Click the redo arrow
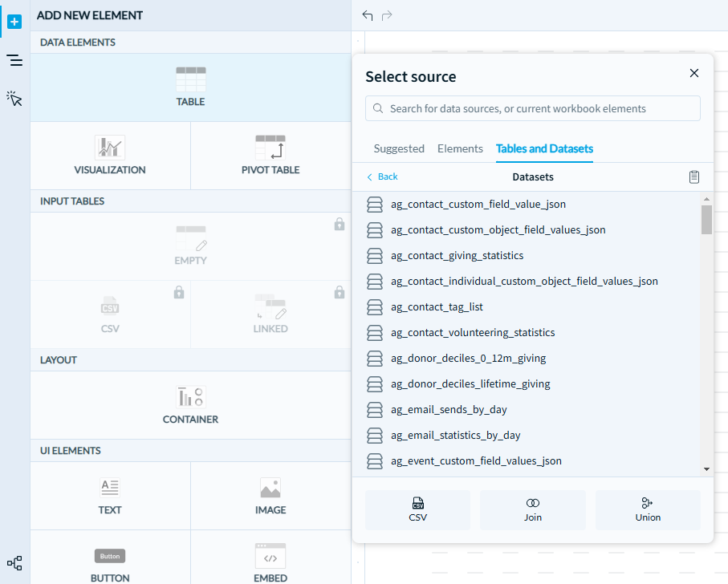 387,16
